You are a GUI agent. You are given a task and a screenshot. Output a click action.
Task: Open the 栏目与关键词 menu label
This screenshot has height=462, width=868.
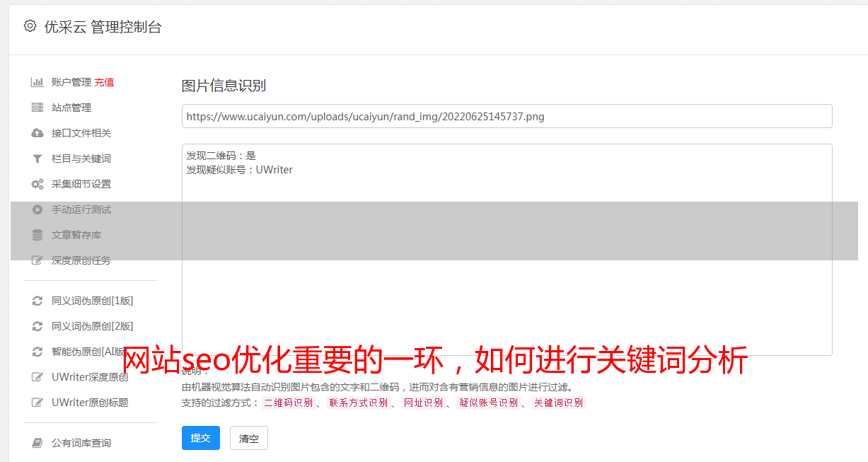[x=81, y=158]
